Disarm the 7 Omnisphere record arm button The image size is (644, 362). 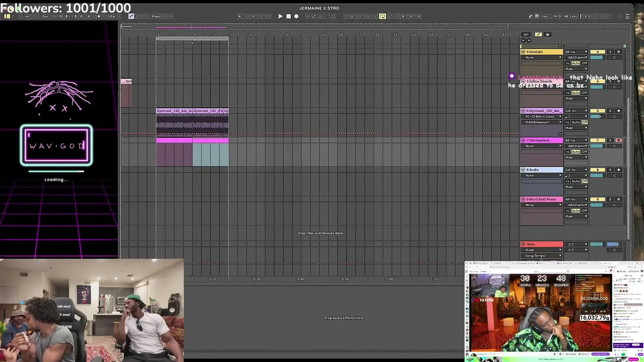pos(619,140)
